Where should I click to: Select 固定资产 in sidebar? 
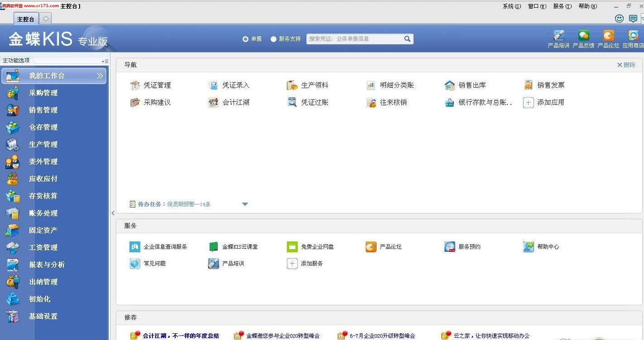coord(54,231)
